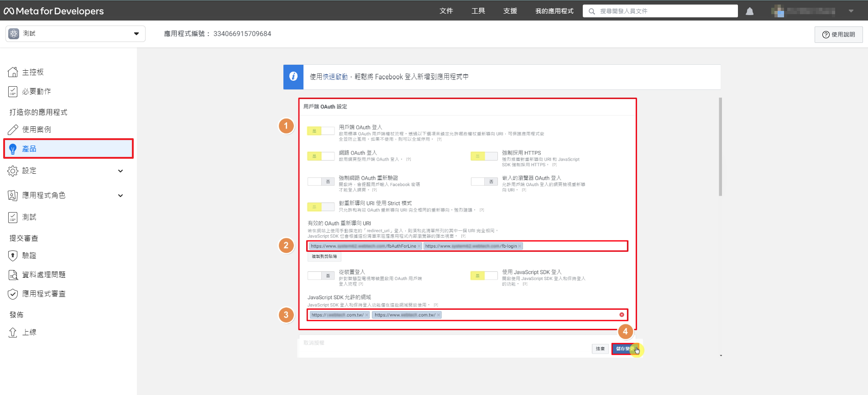Expand the 設定 sidebar section

120,171
